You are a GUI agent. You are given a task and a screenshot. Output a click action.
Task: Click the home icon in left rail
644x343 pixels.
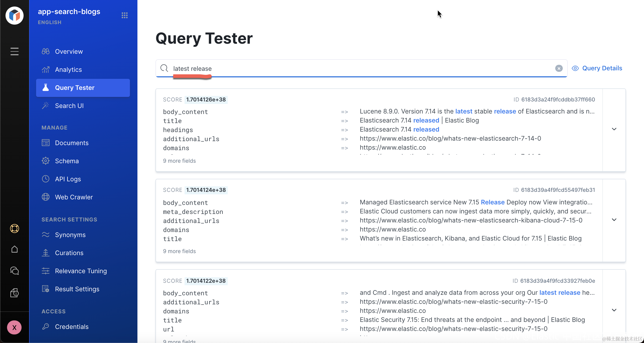(x=15, y=249)
